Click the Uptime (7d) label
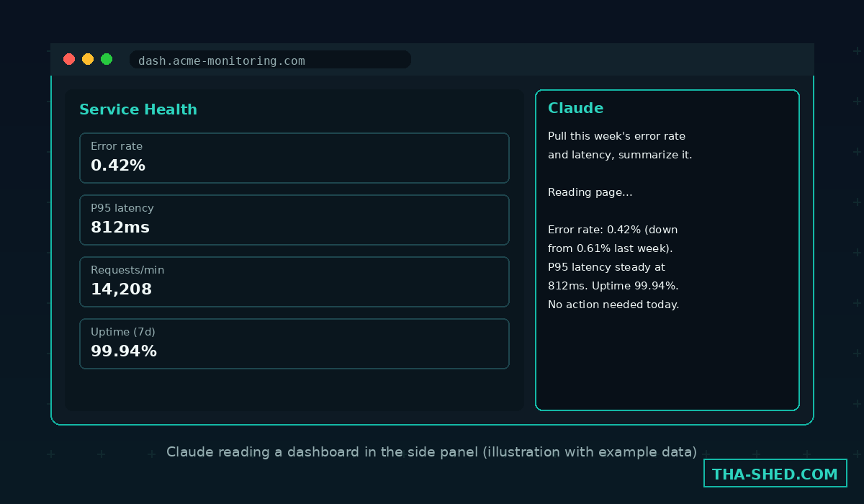The image size is (864, 504). click(123, 332)
